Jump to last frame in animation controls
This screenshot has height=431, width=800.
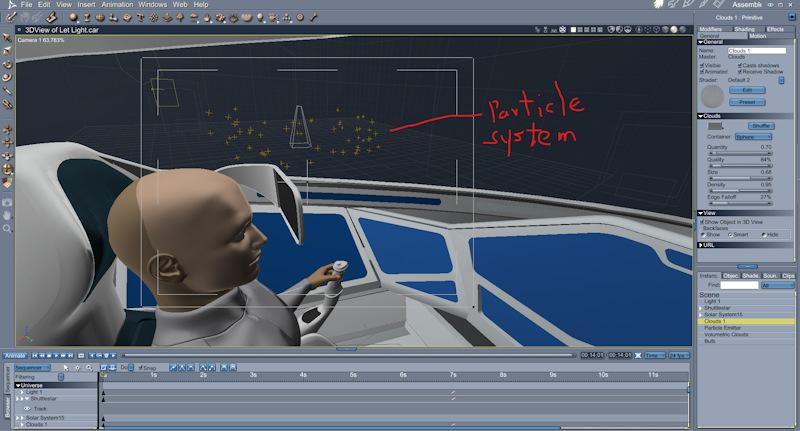pos(70,355)
